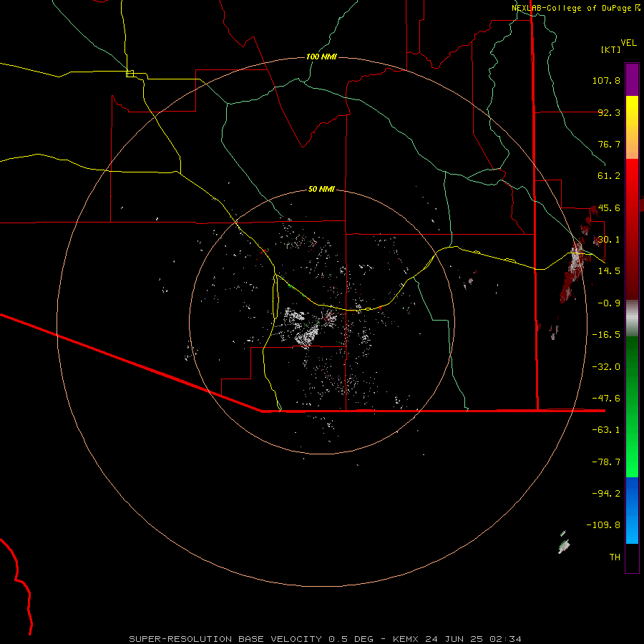The height and width of the screenshot is (644, 644).
Task: Click the -0.9 velocity scale value
Action: 609,303
